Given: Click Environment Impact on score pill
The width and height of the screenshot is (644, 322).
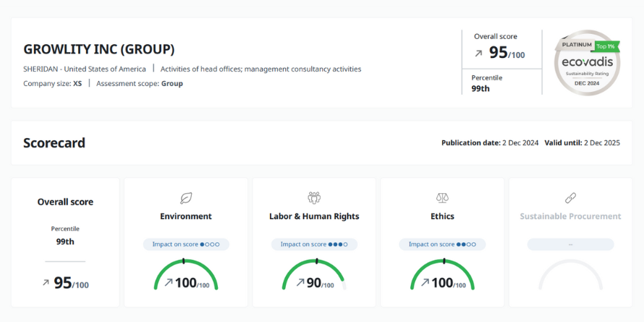Looking at the screenshot, I should [x=186, y=245].
